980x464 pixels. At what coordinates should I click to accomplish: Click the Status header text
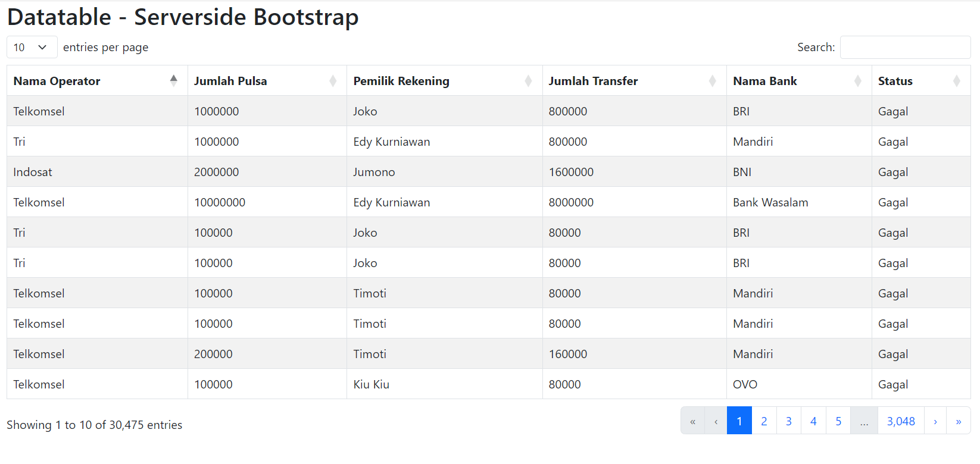click(x=895, y=81)
